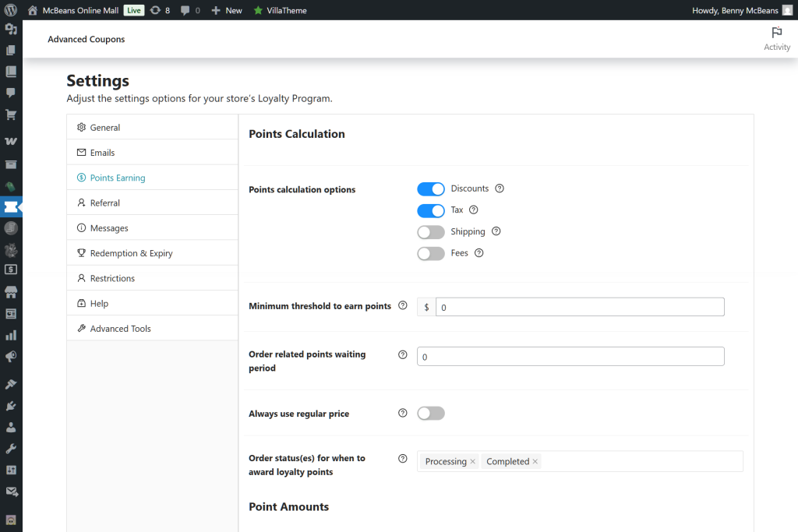
Task: Open the Marketing megaphone icon in sidebar
Action: click(11, 357)
